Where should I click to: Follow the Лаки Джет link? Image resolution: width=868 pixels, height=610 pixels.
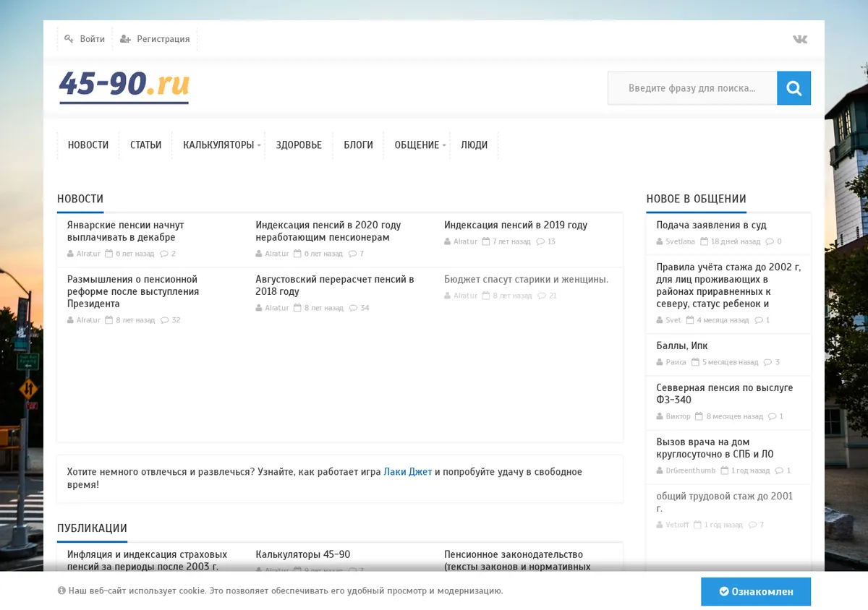[x=408, y=472]
